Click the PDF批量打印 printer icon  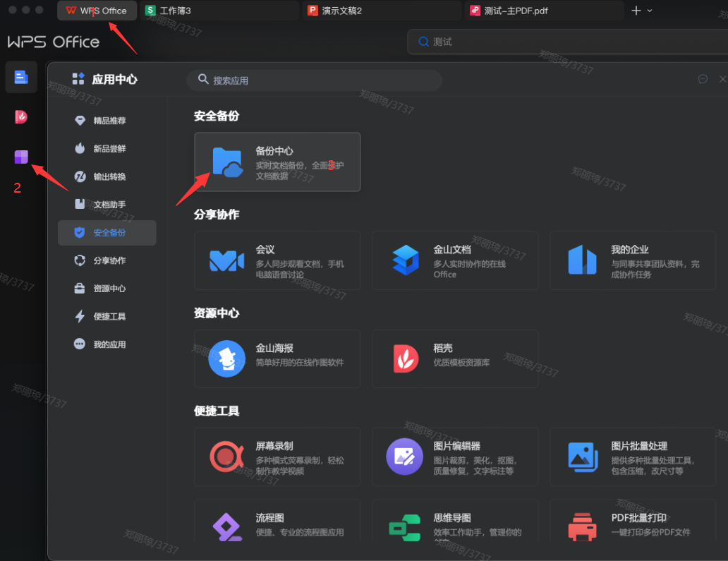[x=582, y=526]
